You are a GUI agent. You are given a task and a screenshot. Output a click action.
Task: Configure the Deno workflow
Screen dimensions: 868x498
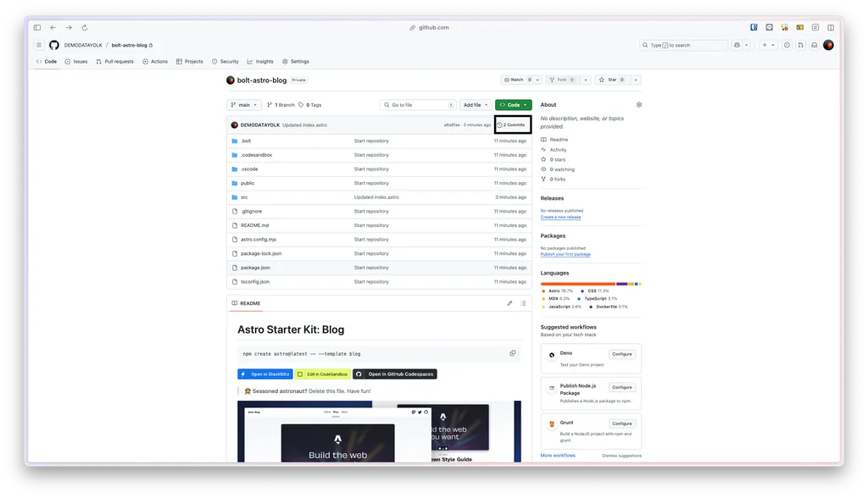[621, 354]
